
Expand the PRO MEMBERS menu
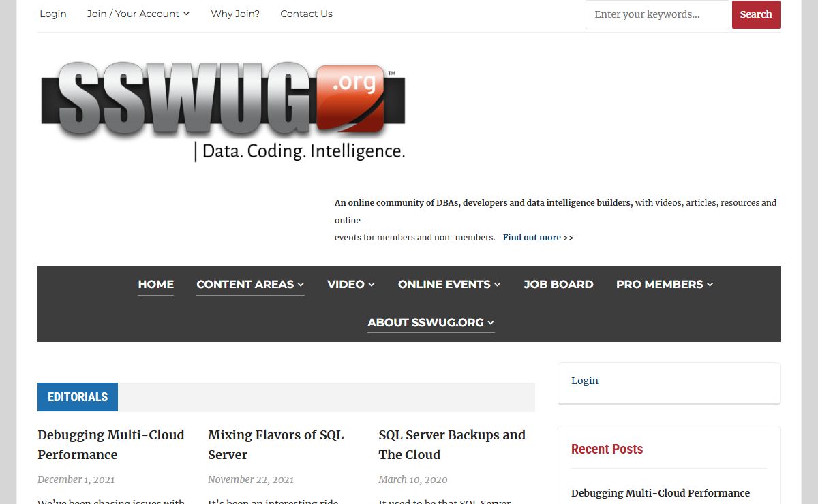point(665,285)
